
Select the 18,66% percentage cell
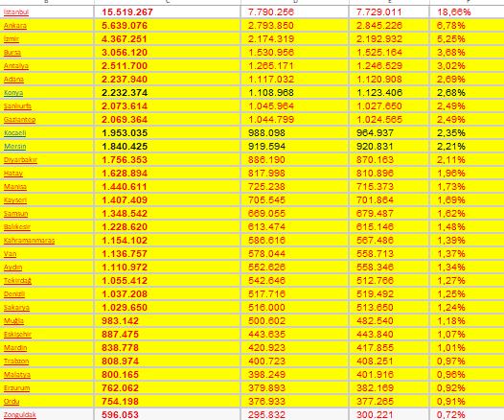tap(467, 12)
